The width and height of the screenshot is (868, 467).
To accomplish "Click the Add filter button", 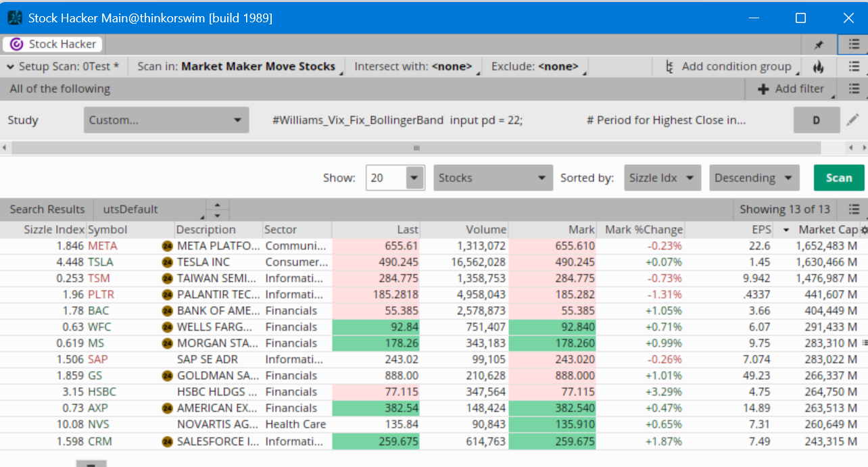I will 791,89.
